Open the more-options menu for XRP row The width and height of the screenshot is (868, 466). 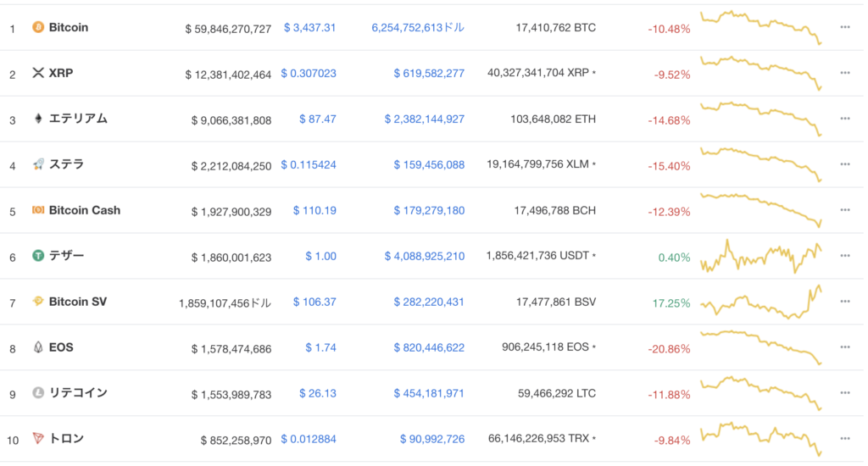click(845, 73)
